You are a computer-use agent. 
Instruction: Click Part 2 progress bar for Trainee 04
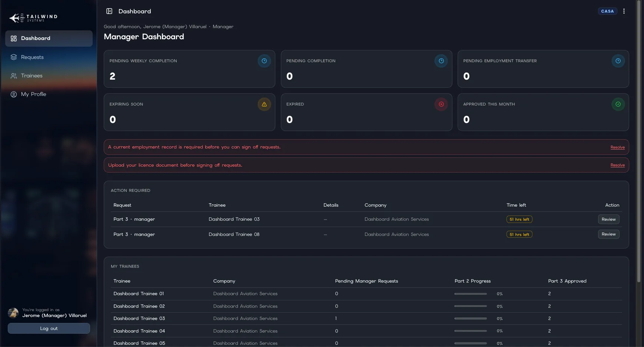471,331
